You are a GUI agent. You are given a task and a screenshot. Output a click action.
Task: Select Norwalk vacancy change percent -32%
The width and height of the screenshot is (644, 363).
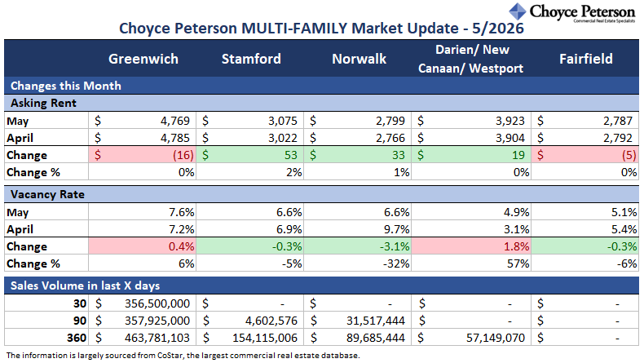tap(358, 263)
